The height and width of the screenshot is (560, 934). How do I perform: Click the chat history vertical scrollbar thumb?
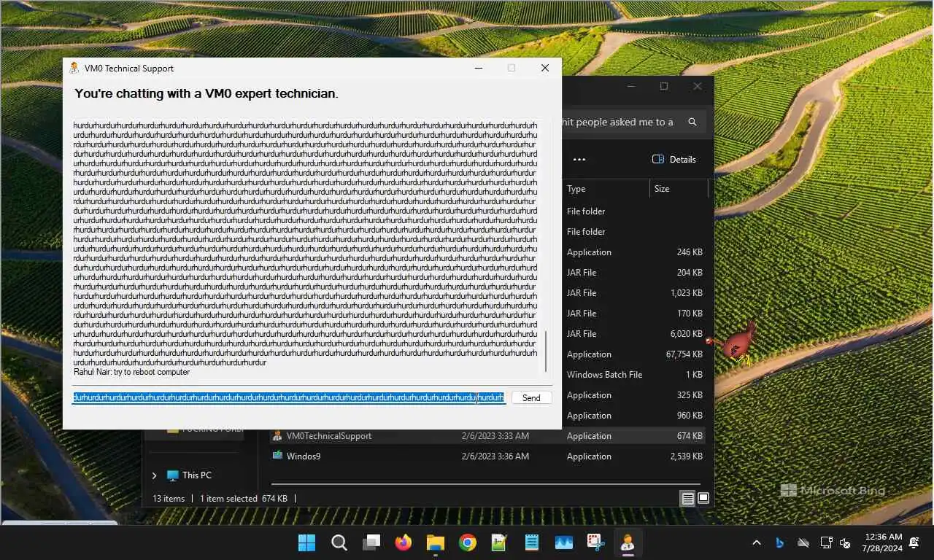(545, 351)
